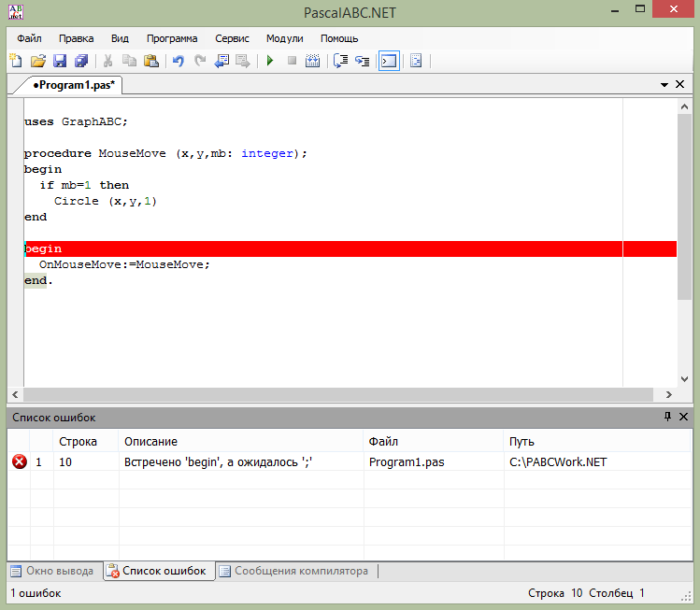Paste from clipboard using the paste icon

tap(151, 61)
